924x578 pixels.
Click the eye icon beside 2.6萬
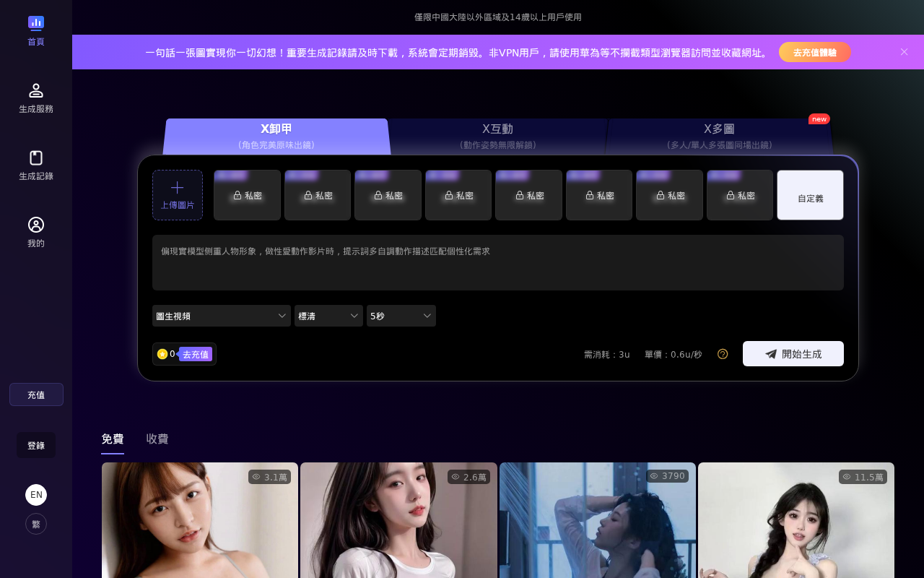coord(456,477)
